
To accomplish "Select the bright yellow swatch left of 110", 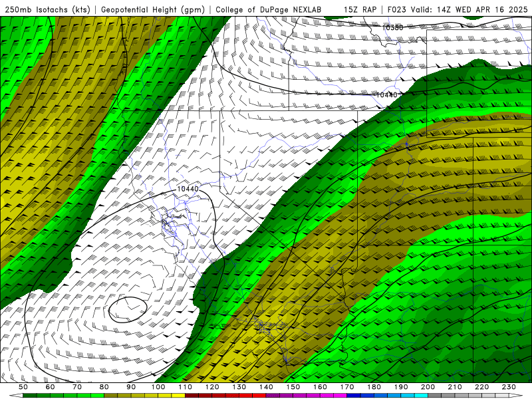I will click(178, 395).
